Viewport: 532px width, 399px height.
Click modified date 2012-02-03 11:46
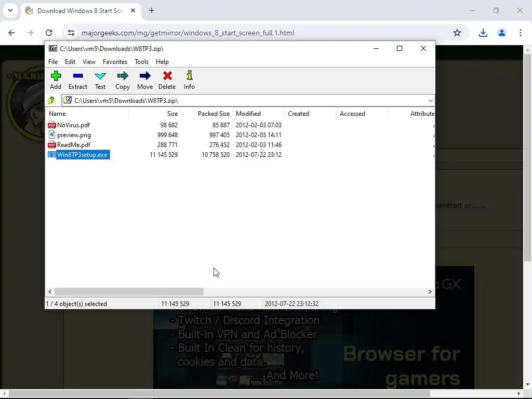(259, 145)
